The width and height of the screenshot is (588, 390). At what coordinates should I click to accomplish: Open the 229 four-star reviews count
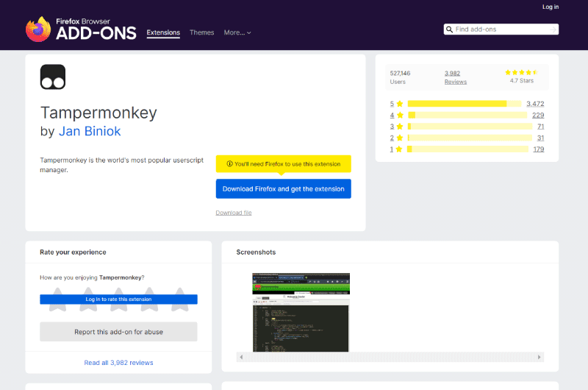538,116
